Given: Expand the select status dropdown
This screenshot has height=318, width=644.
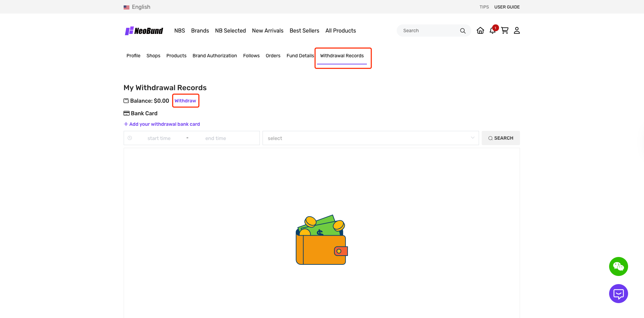Looking at the screenshot, I should 370,138.
